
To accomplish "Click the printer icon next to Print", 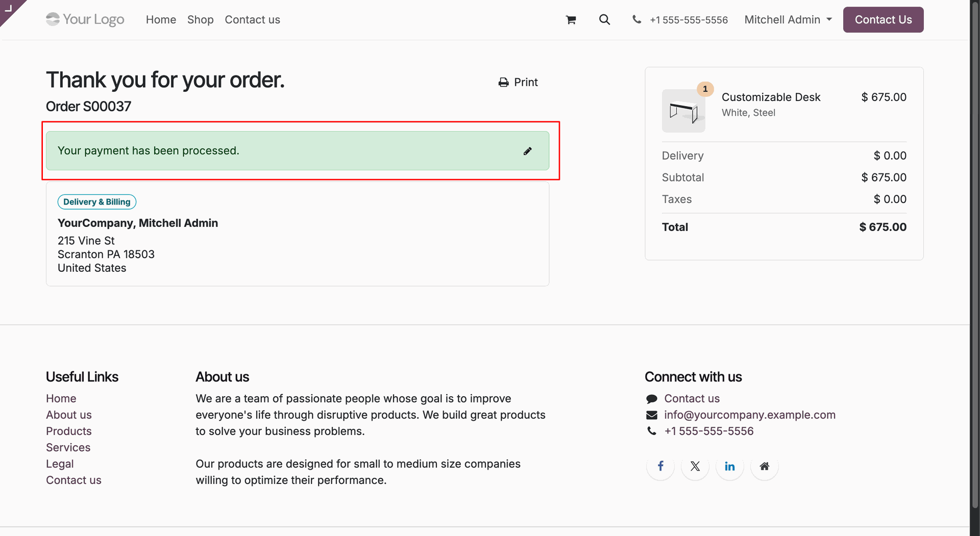I will coord(503,82).
